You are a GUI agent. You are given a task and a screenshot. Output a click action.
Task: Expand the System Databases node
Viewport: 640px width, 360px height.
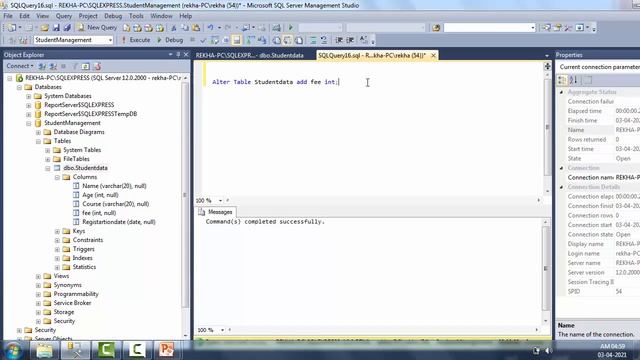[x=29, y=96]
